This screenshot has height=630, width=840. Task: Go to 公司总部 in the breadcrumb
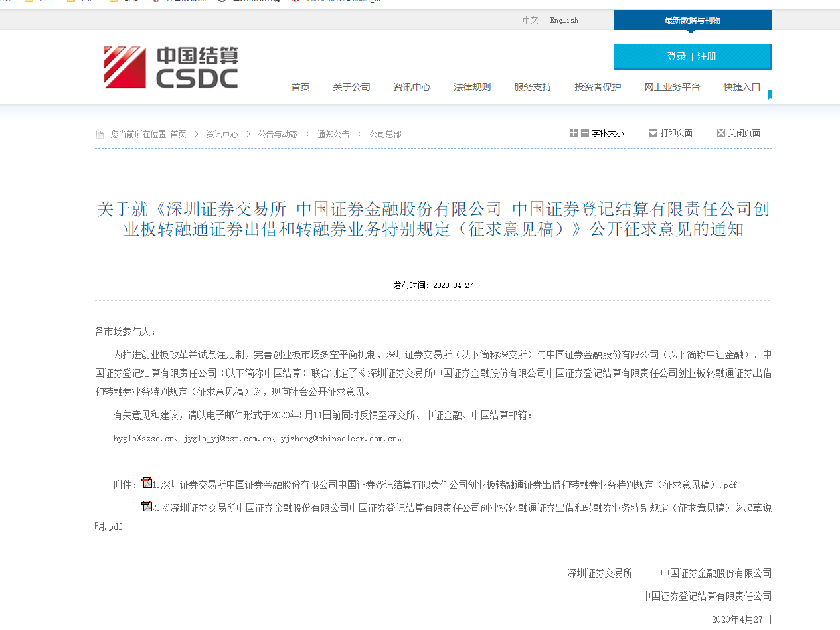pyautogui.click(x=386, y=134)
